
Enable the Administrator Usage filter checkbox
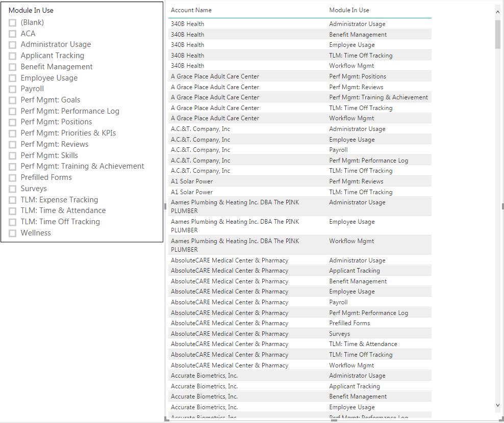tap(13, 45)
